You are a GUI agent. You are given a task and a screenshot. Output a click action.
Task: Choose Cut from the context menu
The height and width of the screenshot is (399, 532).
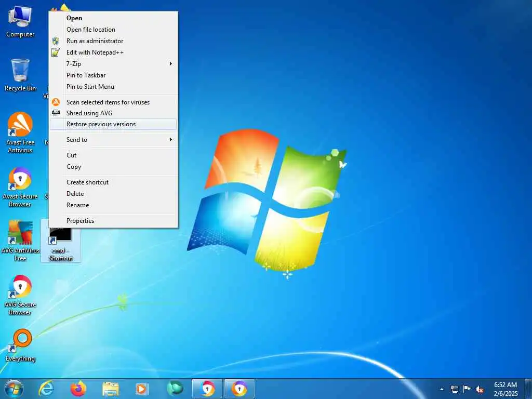coord(113,155)
